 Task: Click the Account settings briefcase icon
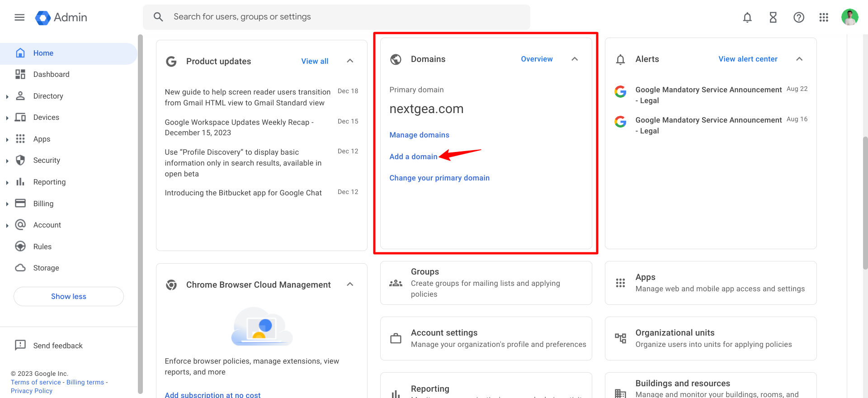coord(396,338)
